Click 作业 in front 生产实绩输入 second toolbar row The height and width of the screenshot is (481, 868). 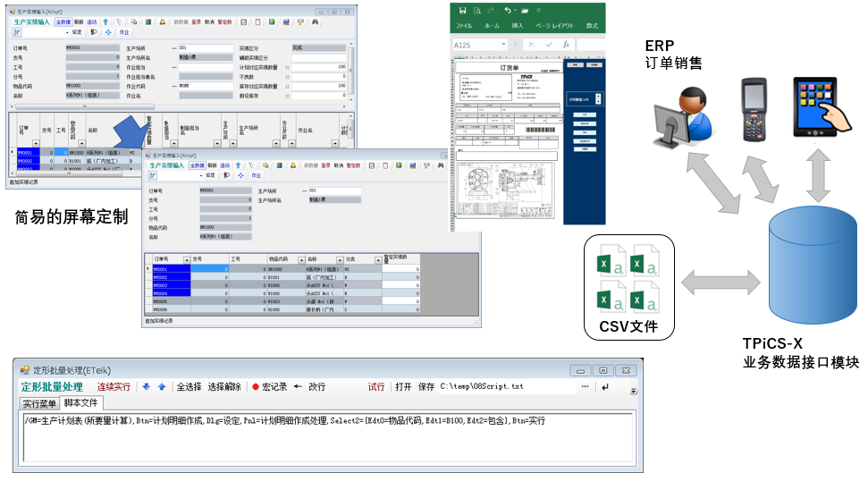[257, 175]
